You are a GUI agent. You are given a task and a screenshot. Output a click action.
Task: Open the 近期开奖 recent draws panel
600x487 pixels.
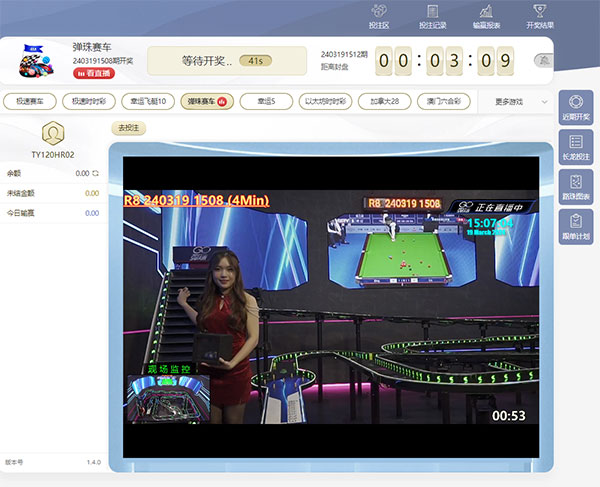click(x=575, y=106)
